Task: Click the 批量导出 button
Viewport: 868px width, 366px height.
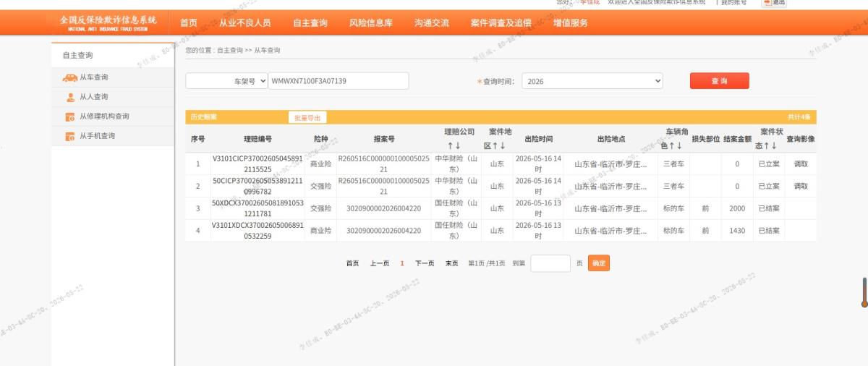Action: pos(307,117)
